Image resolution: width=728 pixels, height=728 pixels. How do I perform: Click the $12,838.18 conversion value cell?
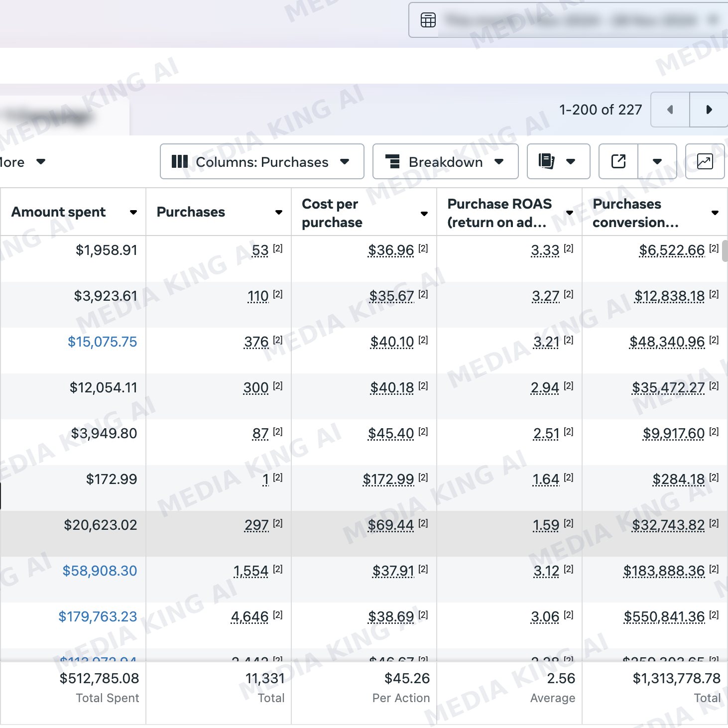pyautogui.click(x=669, y=296)
